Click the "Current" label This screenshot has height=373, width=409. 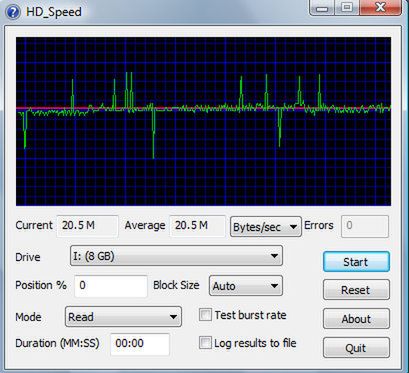pos(34,225)
